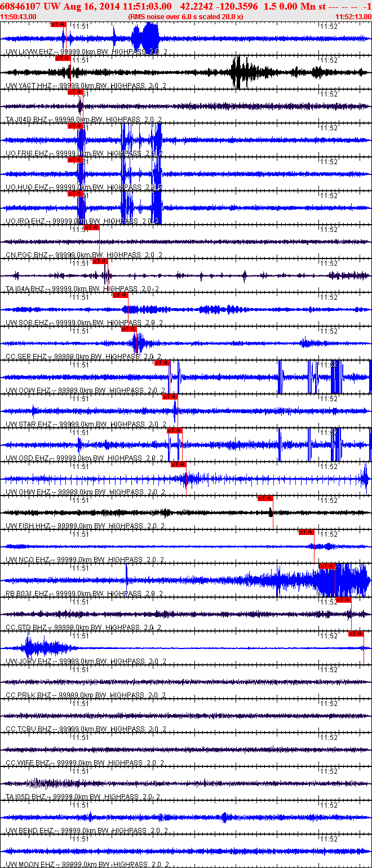Select the red pick flag on UW JORV trace
Screen dimensions: 372x868
pos(356,634)
